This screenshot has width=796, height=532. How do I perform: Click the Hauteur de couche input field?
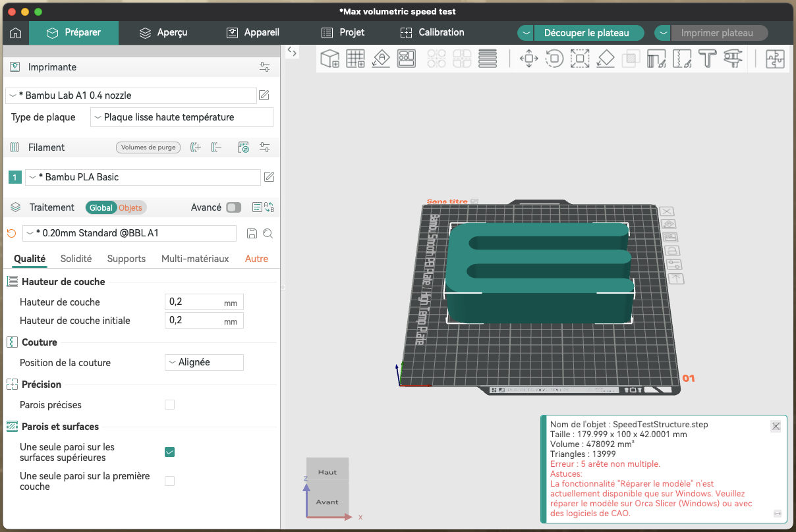click(204, 302)
